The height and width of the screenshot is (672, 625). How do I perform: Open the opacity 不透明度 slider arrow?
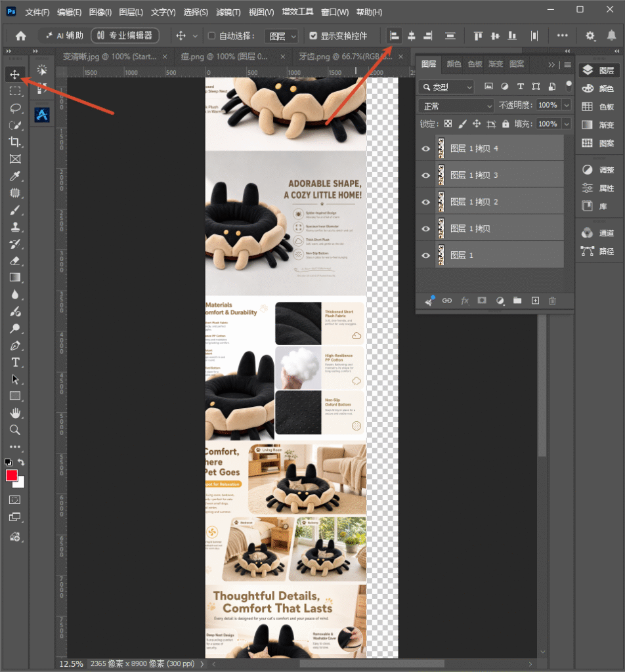[567, 105]
